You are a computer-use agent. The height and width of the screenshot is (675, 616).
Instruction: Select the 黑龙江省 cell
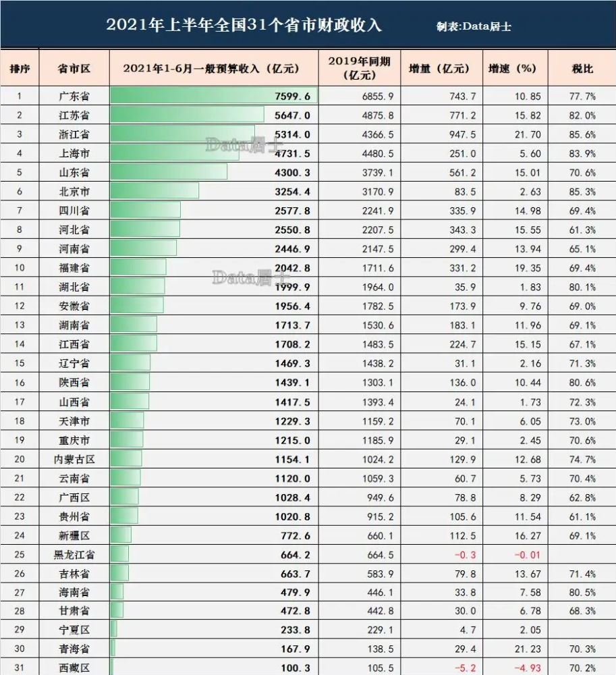point(74,555)
